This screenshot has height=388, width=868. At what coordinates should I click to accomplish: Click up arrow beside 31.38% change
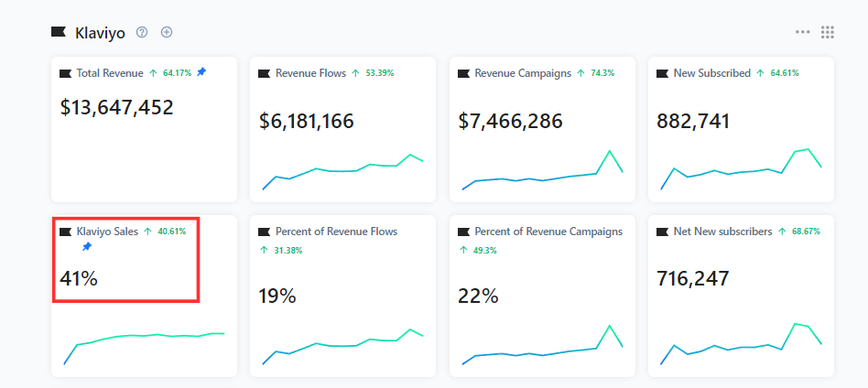pos(264,250)
